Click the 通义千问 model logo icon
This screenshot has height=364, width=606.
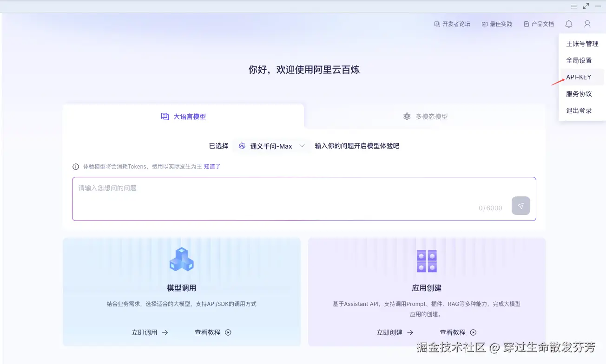[x=242, y=146]
